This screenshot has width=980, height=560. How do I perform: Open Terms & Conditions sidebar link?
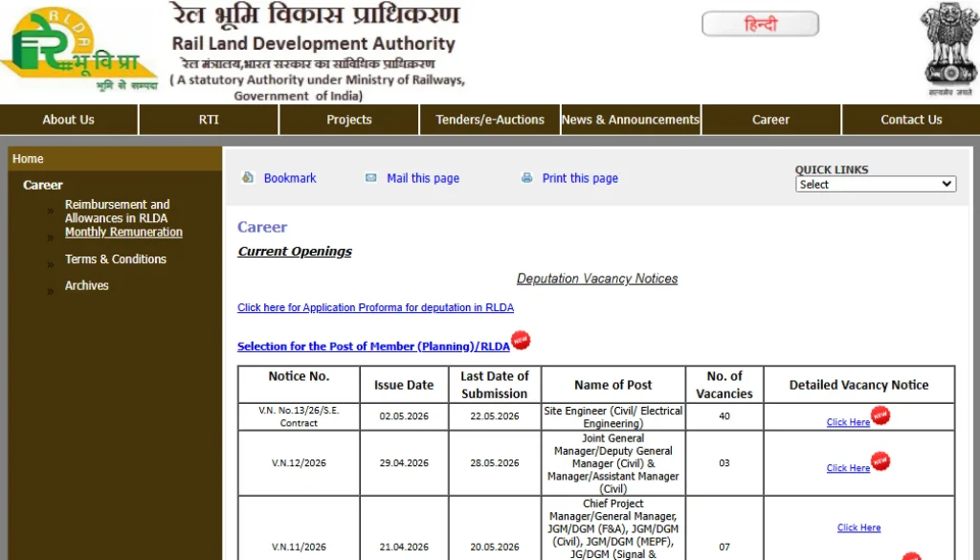coord(116,258)
